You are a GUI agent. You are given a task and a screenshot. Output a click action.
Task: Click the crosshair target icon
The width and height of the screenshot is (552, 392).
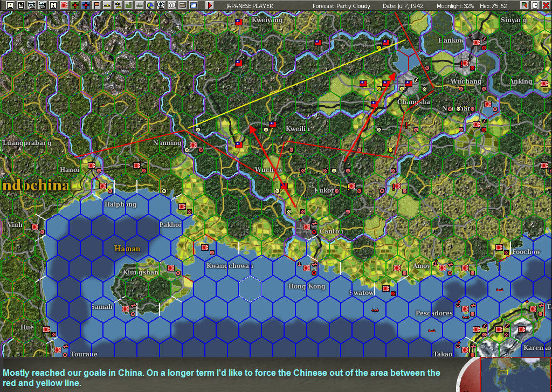161,5
